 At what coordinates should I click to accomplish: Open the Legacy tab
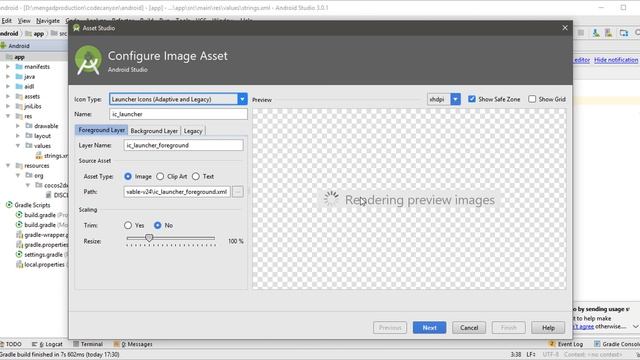[193, 131]
